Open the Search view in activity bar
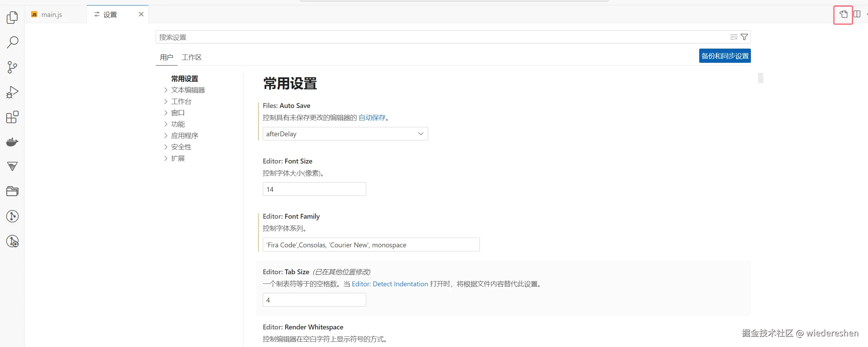Viewport: 868px width, 347px height. pyautogui.click(x=12, y=42)
